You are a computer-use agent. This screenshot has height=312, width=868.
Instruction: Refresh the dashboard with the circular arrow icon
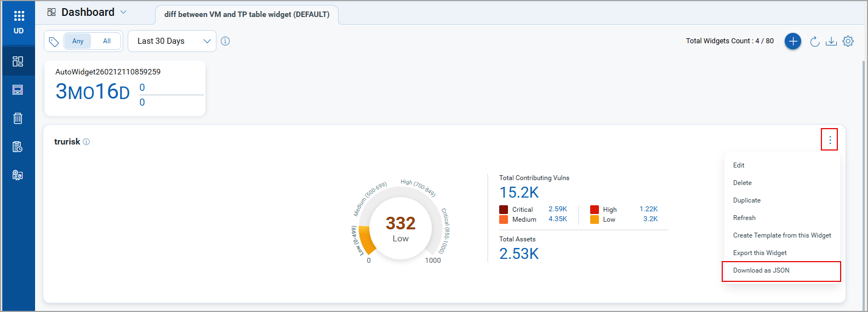(x=815, y=42)
